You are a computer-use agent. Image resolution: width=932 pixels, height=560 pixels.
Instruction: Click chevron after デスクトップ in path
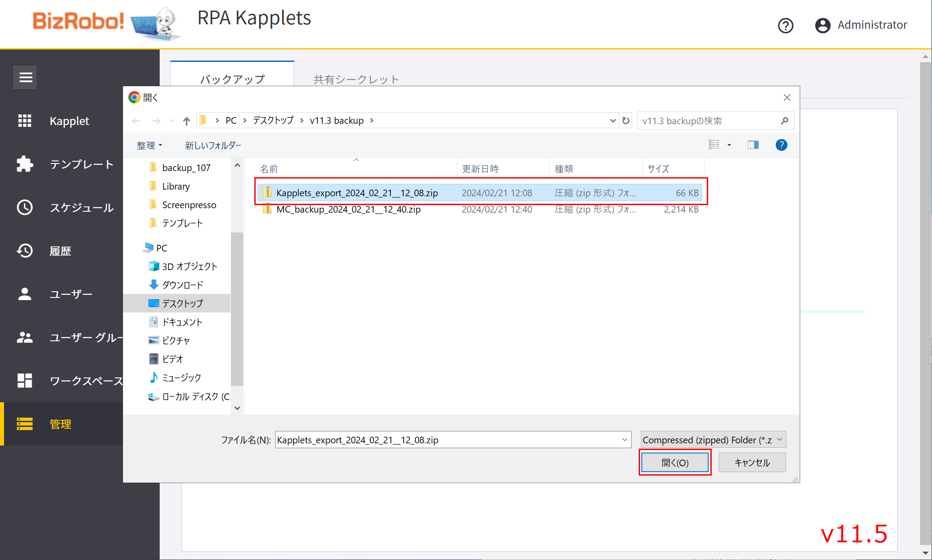coord(301,121)
